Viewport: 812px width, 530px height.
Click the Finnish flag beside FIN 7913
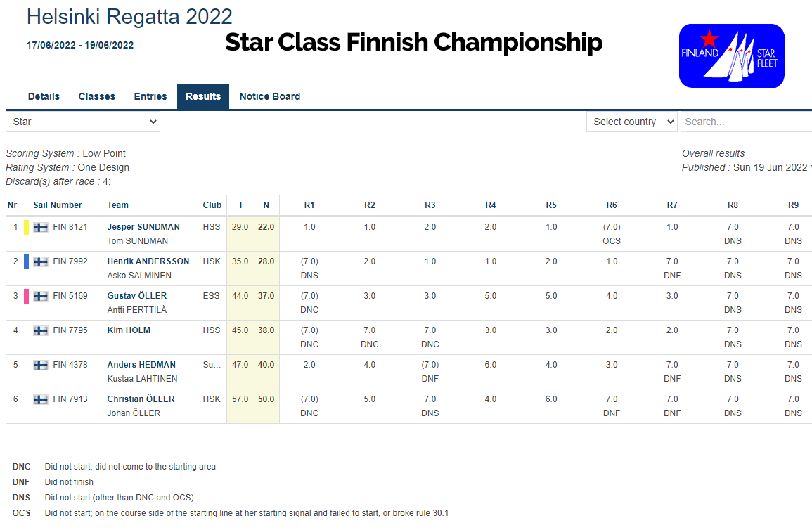pyautogui.click(x=41, y=399)
